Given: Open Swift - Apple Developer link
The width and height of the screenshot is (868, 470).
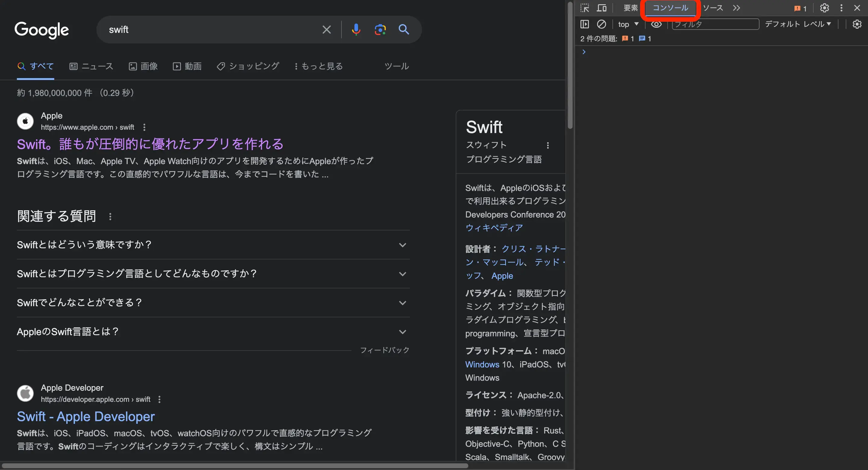Looking at the screenshot, I should (86, 417).
